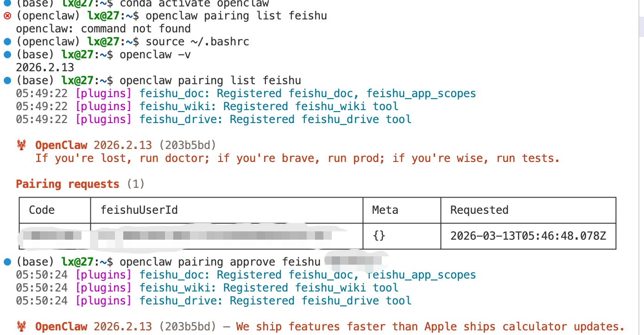Click the 'Meta' column header
This screenshot has width=644, height=335.
(x=385, y=210)
